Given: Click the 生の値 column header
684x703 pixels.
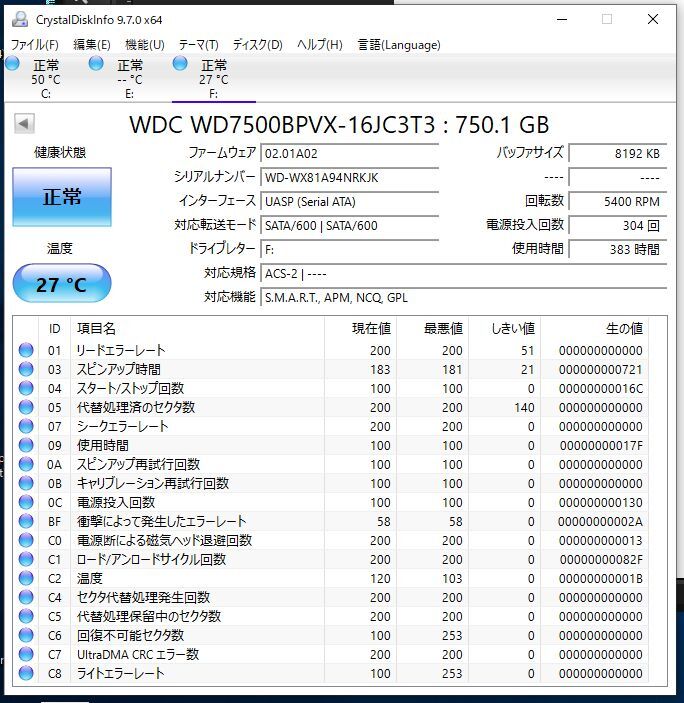Looking at the screenshot, I should click(594, 329).
